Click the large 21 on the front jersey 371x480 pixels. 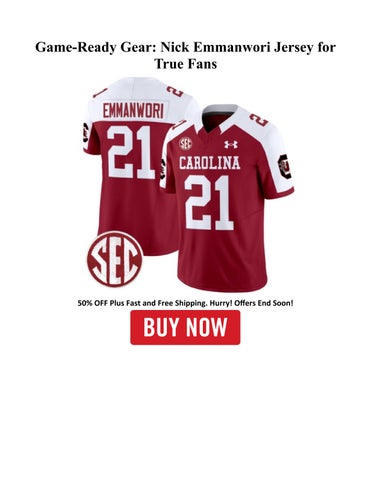point(209,203)
